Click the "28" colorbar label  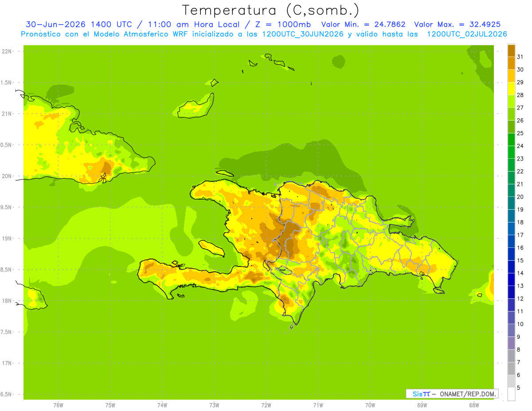(x=520, y=95)
